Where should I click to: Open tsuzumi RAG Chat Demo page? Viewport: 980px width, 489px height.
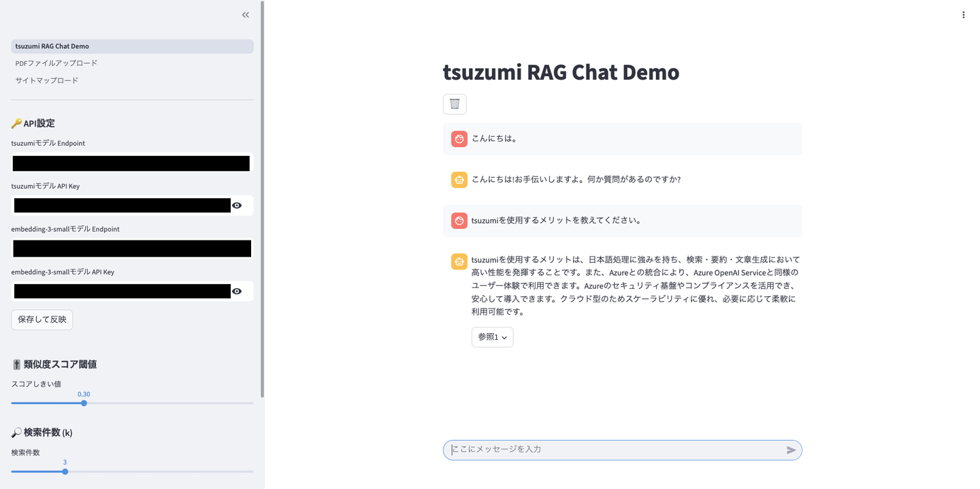tap(132, 46)
